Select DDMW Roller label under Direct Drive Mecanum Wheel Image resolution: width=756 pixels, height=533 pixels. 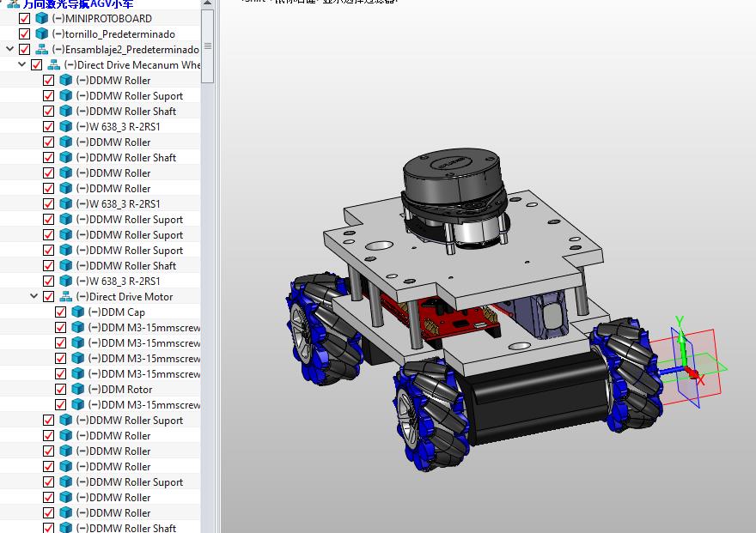pos(113,81)
